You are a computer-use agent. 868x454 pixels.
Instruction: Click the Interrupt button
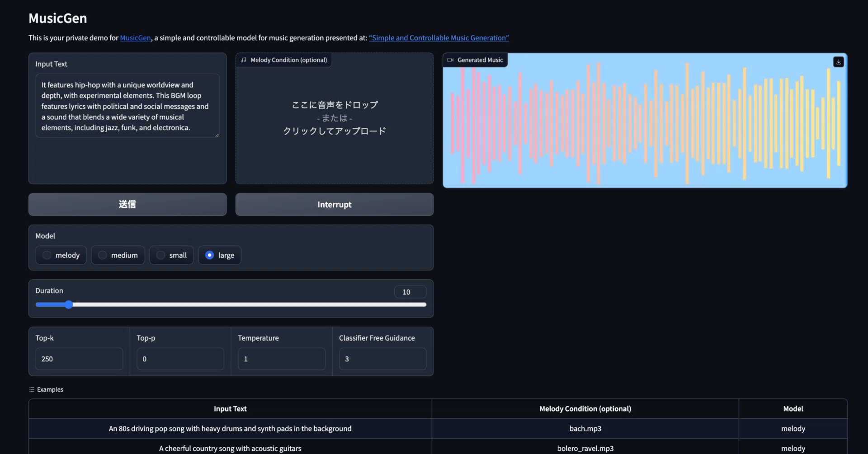[x=335, y=205]
